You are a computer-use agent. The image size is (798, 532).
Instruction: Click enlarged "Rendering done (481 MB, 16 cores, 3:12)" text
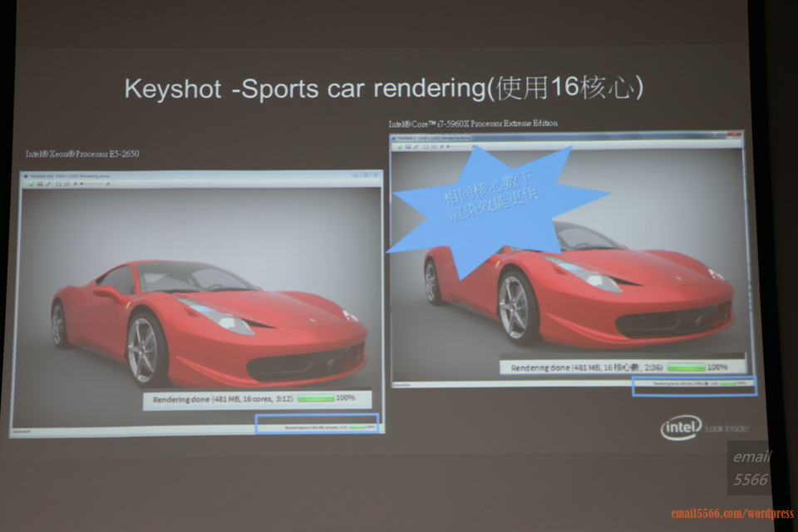223,399
